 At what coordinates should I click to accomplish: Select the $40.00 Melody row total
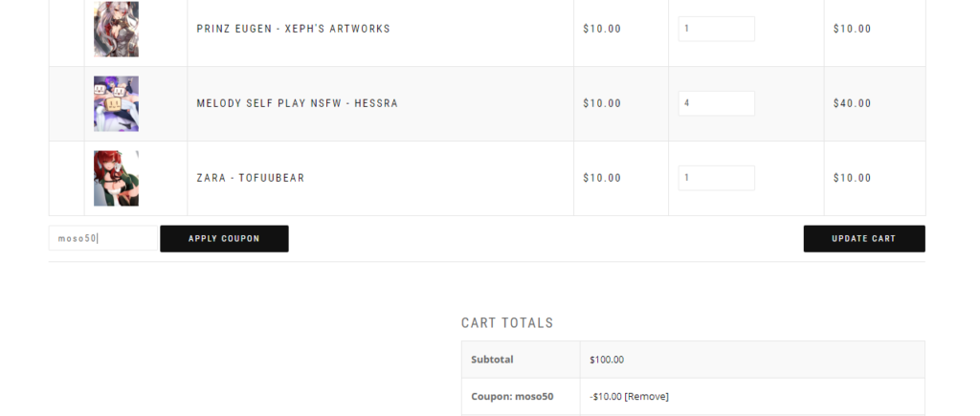pyautogui.click(x=852, y=103)
